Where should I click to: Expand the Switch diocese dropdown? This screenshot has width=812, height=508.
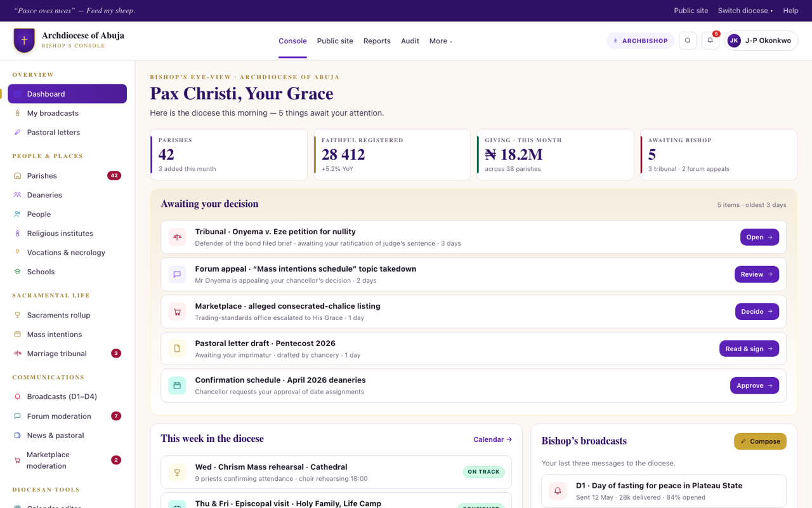745,11
